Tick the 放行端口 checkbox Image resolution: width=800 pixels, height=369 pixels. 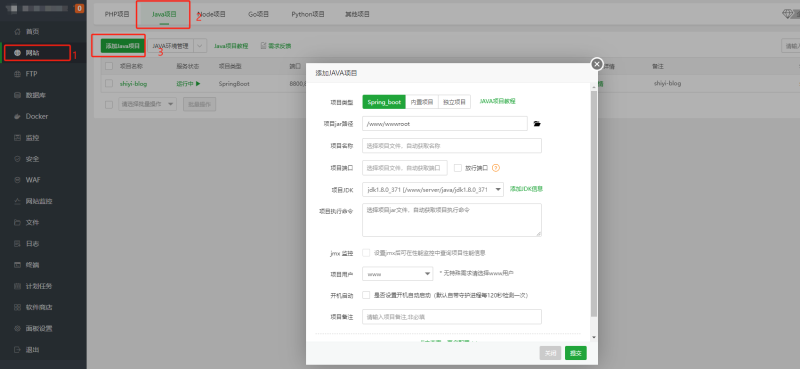click(458, 168)
